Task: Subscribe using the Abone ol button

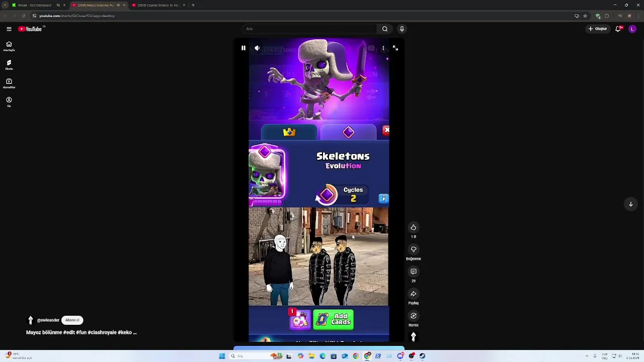Action: pyautogui.click(x=72, y=320)
